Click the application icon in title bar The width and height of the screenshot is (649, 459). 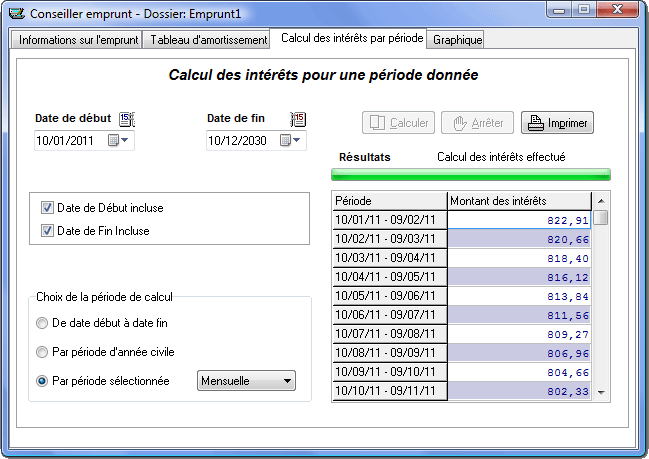click(x=15, y=15)
